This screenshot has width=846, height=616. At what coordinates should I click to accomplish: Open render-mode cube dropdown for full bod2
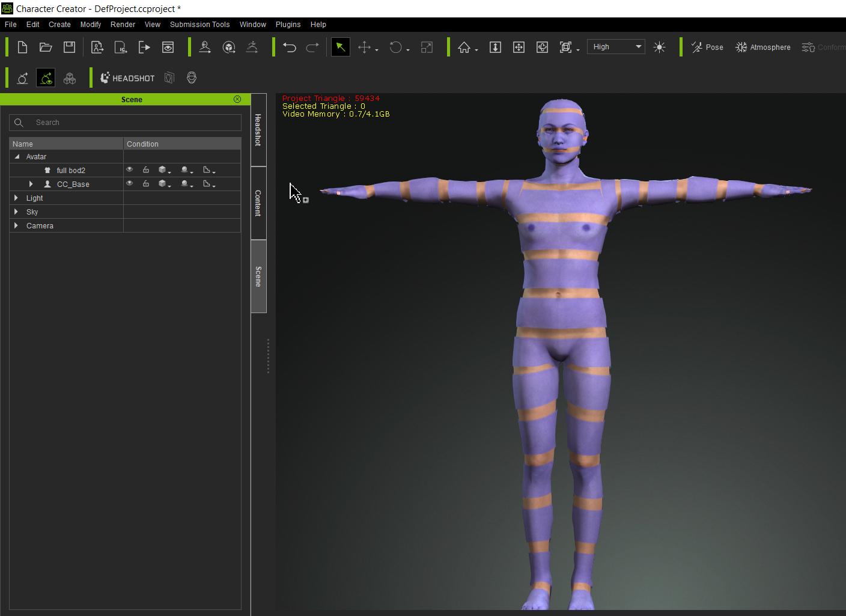pyautogui.click(x=164, y=170)
